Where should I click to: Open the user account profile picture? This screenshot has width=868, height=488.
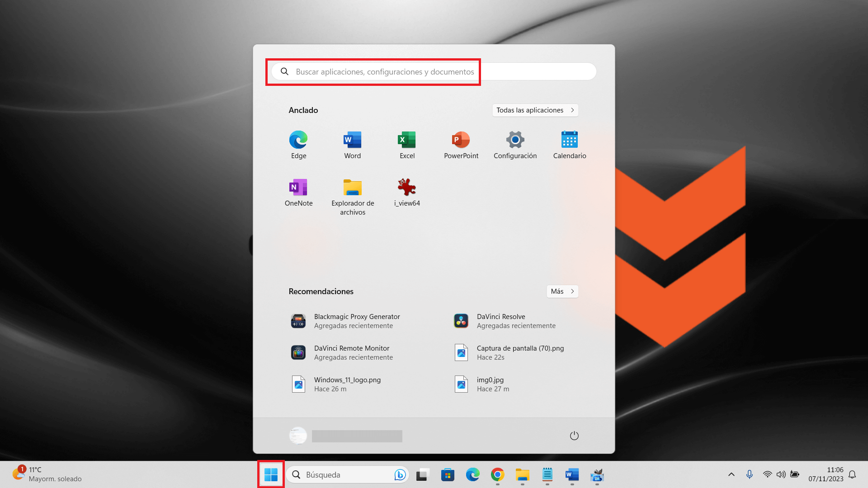tap(298, 436)
